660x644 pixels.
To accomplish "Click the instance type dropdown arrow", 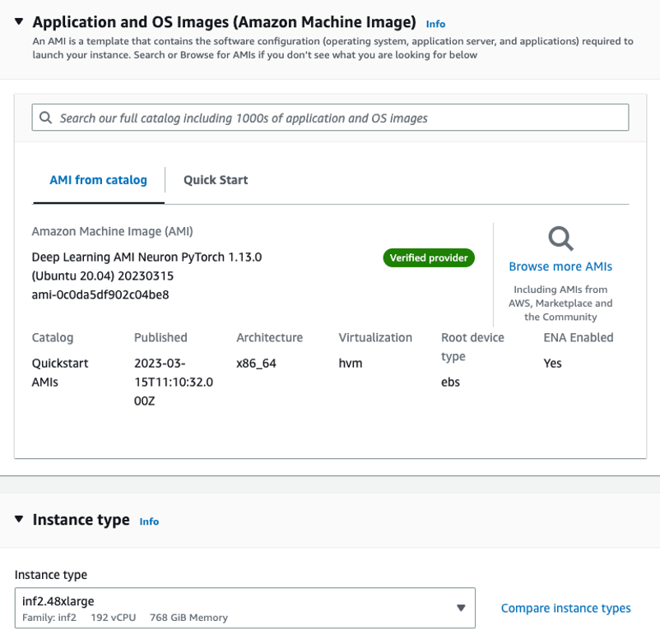I will [x=461, y=608].
